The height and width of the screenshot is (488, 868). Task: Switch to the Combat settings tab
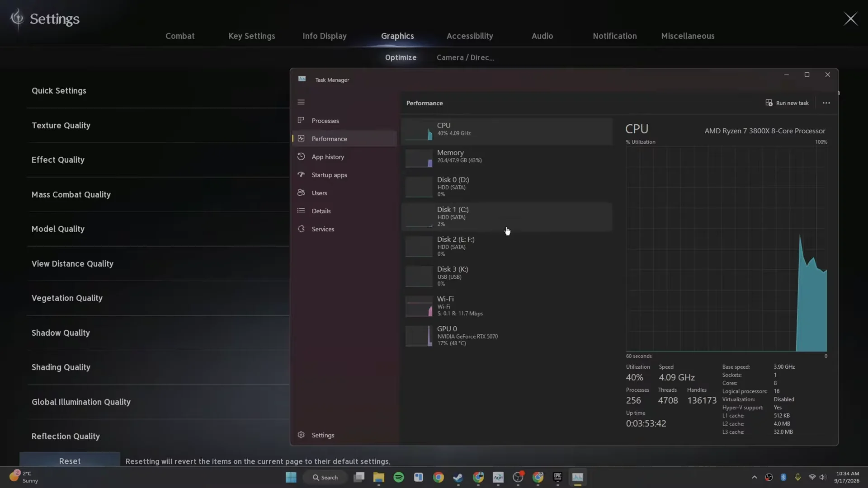[x=180, y=36]
